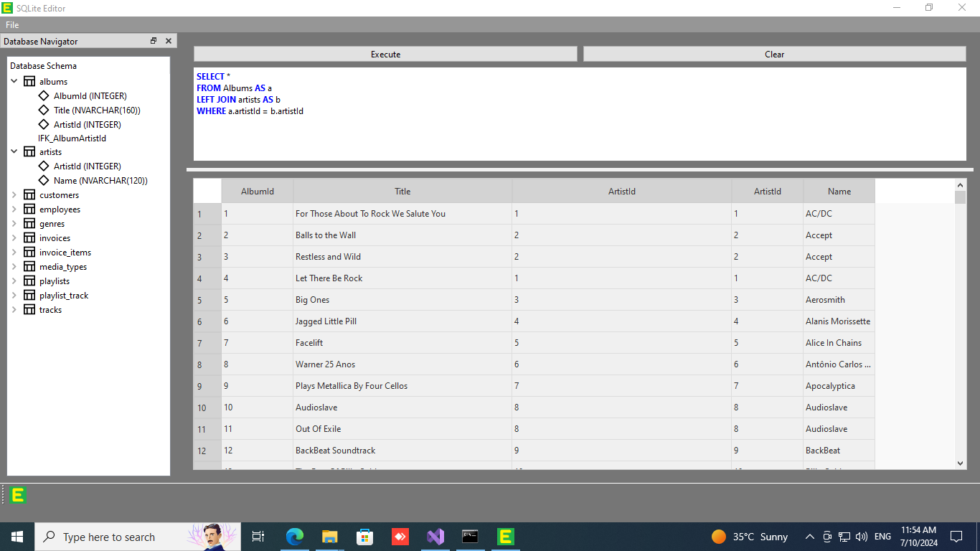Screen dimensions: 980x551
Task: Click the customers table icon
Action: pyautogui.click(x=29, y=194)
